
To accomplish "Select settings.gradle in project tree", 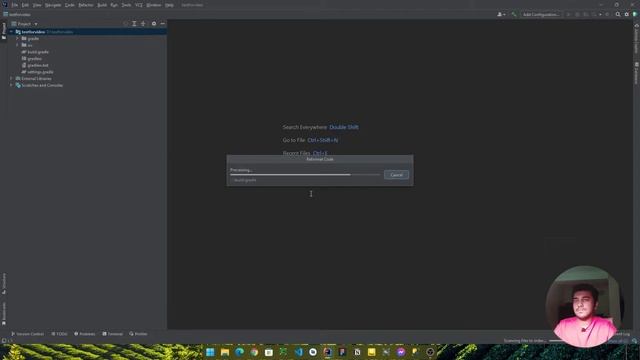I will (40, 72).
